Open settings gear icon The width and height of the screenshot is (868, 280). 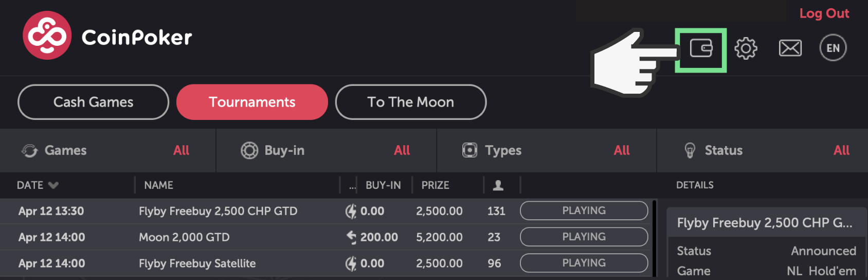746,48
